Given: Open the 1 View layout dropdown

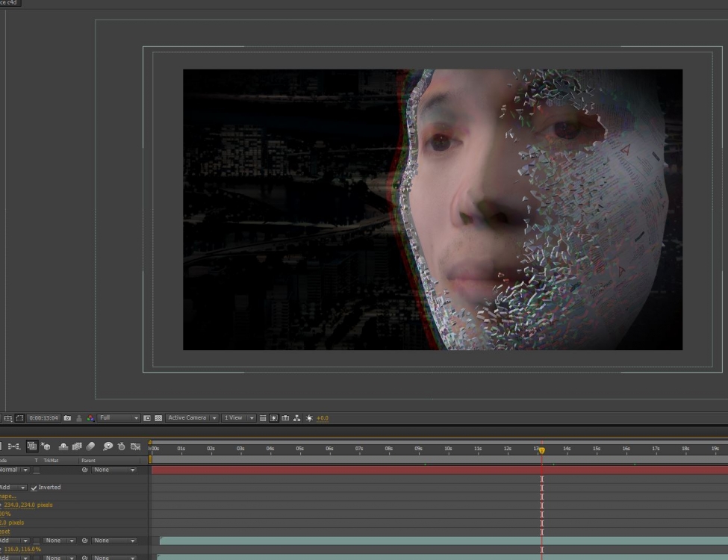Looking at the screenshot, I should tap(239, 418).
